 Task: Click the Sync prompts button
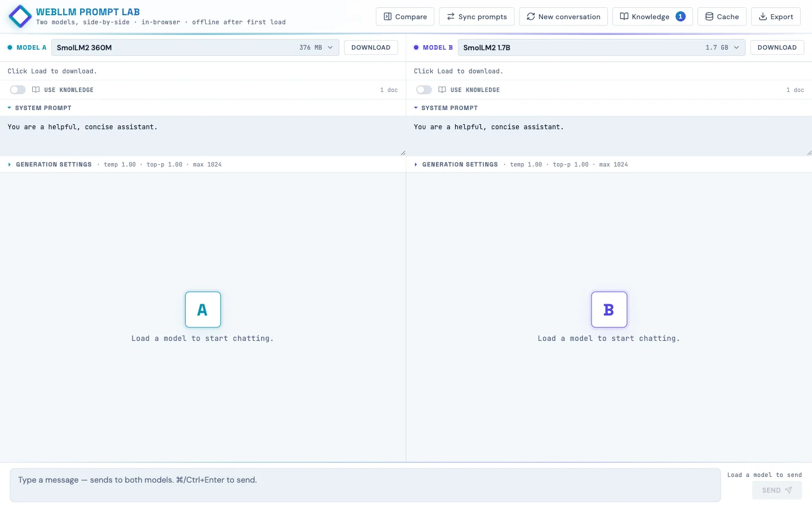click(x=476, y=17)
